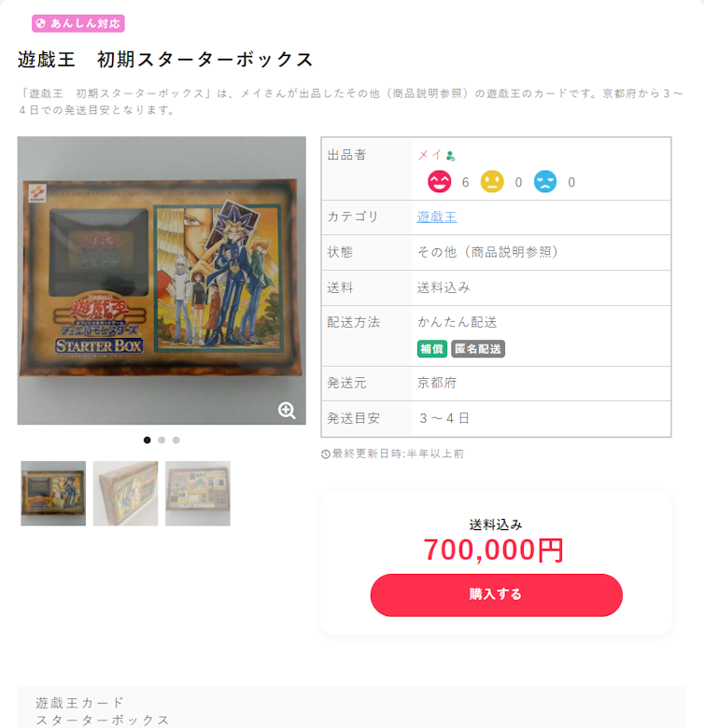Click the あんしん対応 pink badge
This screenshot has width=704, height=728.
coord(78,23)
